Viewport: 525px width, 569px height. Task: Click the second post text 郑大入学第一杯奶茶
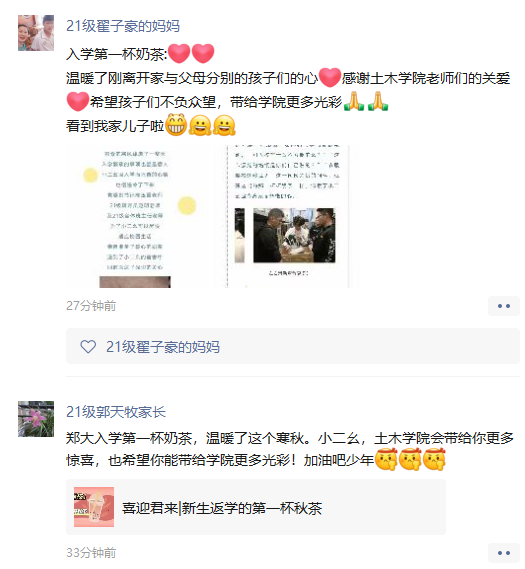pyautogui.click(x=129, y=438)
